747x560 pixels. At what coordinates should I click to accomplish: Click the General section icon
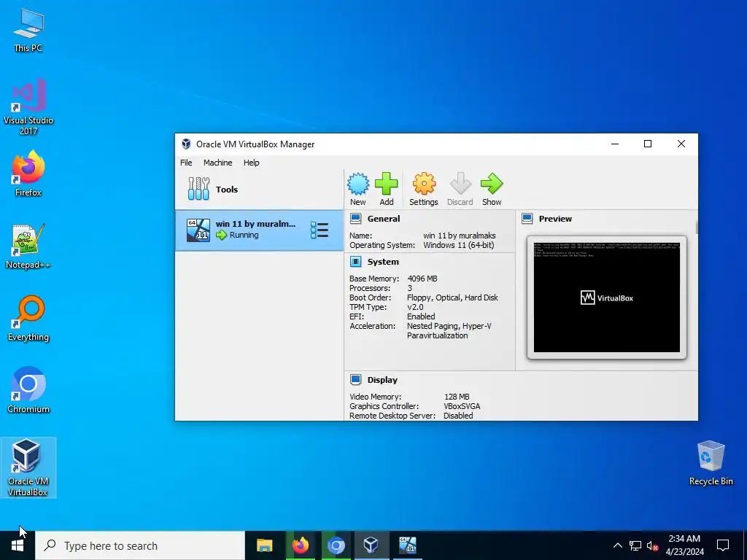point(355,219)
